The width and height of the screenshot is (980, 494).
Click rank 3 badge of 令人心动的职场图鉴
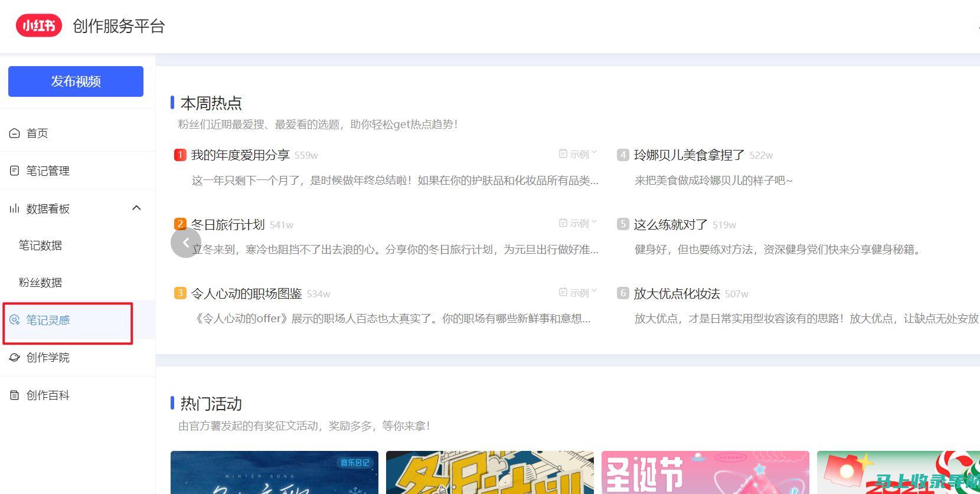click(180, 293)
